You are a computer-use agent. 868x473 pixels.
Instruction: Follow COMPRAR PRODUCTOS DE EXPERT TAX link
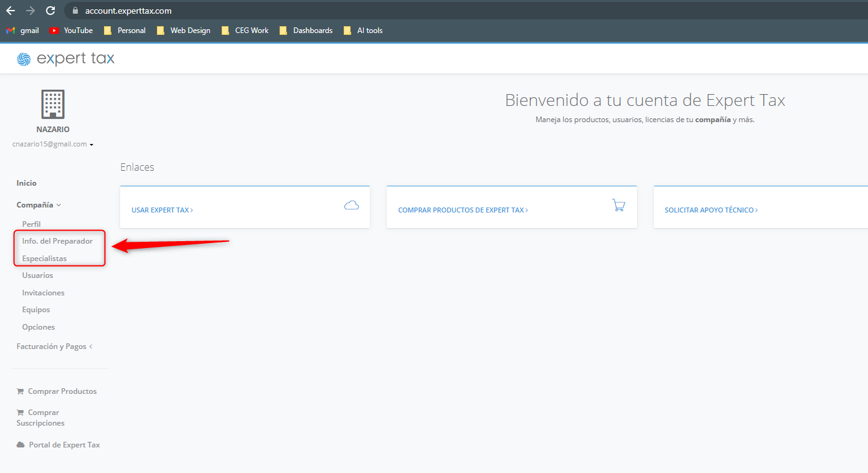click(x=463, y=210)
